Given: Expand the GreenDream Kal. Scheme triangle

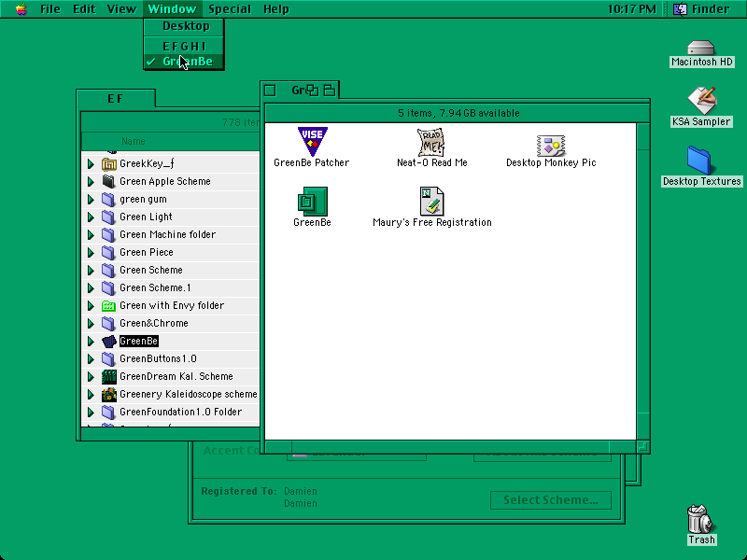Looking at the screenshot, I should coord(91,377).
